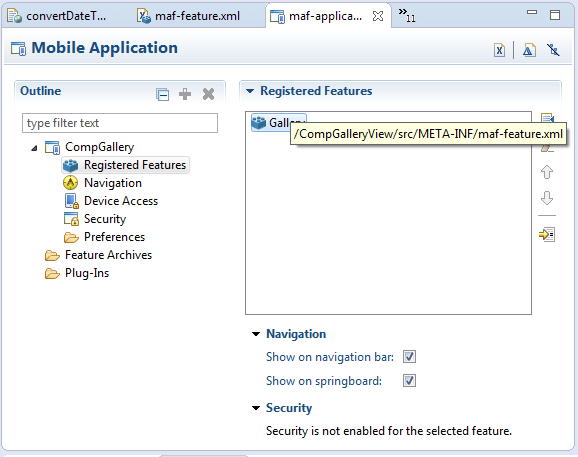Viewport: 578px width, 457px height.
Task: Click the Outline delete X icon
Action: 208,94
